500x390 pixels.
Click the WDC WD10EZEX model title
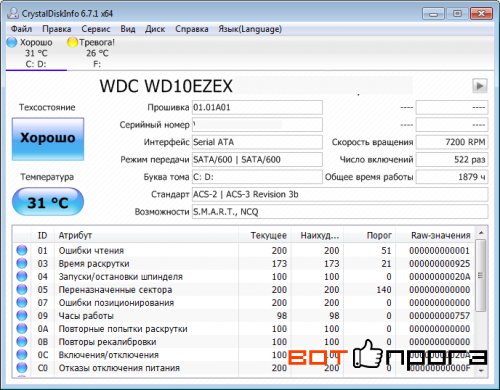coord(166,86)
